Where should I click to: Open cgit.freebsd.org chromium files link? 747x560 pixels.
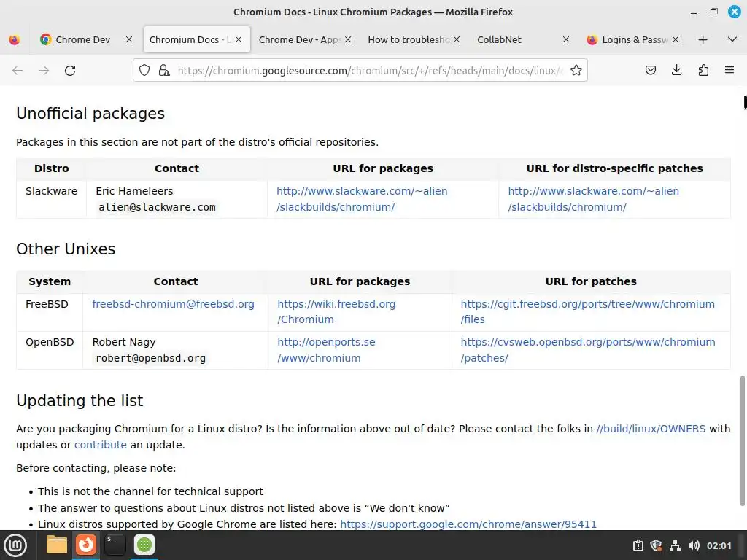click(x=587, y=311)
